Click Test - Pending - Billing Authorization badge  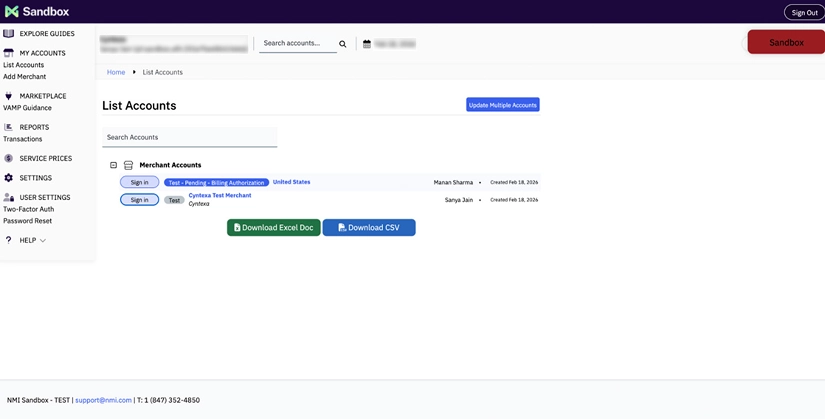point(216,183)
